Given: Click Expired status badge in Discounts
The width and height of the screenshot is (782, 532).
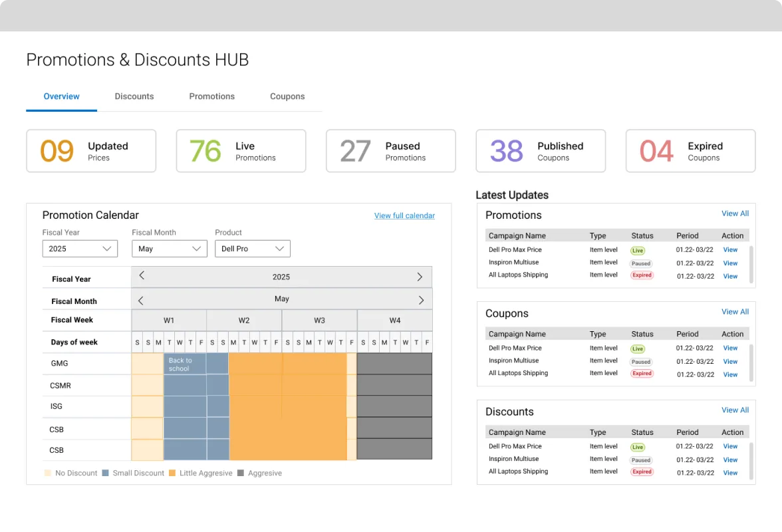Looking at the screenshot, I should tap(642, 471).
